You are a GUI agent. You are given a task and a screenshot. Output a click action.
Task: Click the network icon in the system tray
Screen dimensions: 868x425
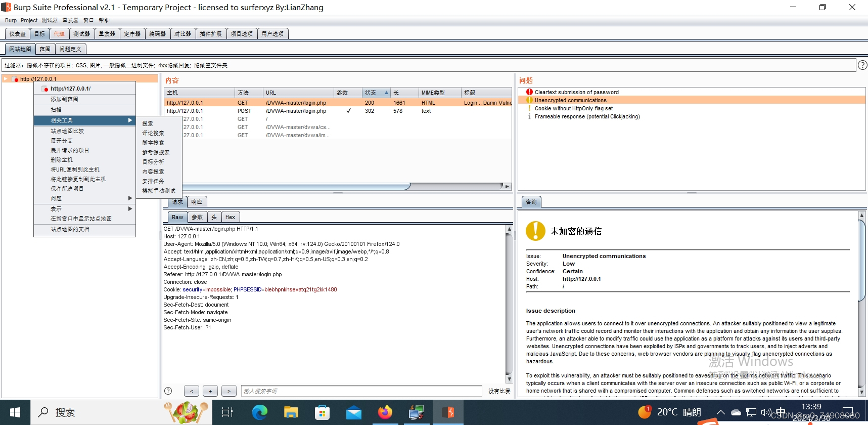point(751,412)
